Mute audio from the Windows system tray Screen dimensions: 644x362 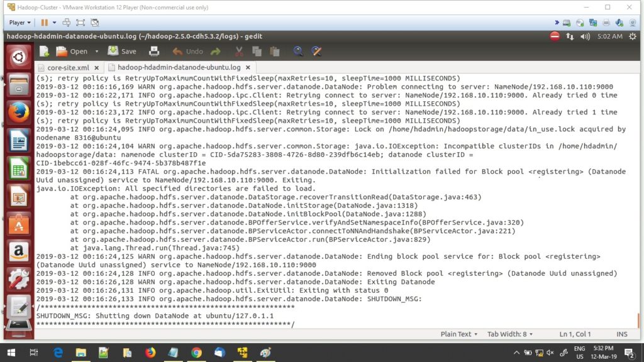point(551,353)
